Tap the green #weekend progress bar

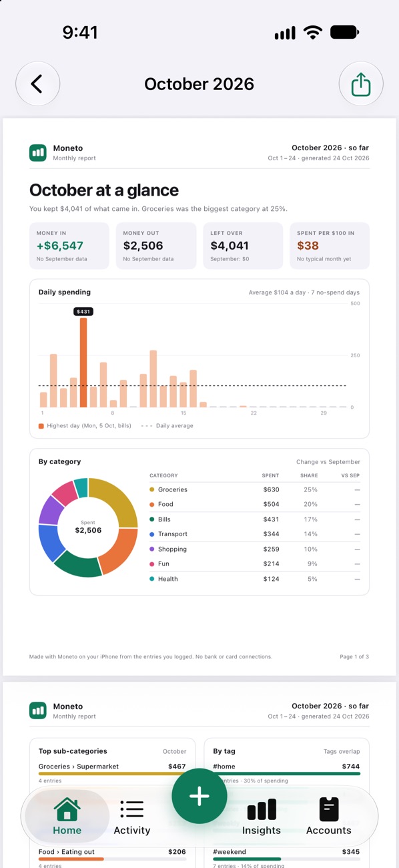[x=247, y=859]
